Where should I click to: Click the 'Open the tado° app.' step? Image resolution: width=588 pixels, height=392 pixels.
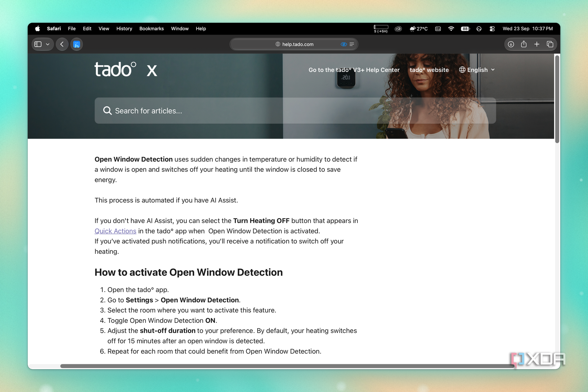coord(138,290)
